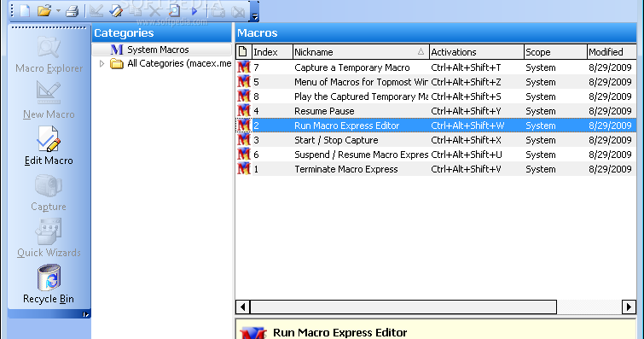This screenshot has height=339, width=644.
Task: Click the Delete Category toolbar icon
Action: (238, 11)
